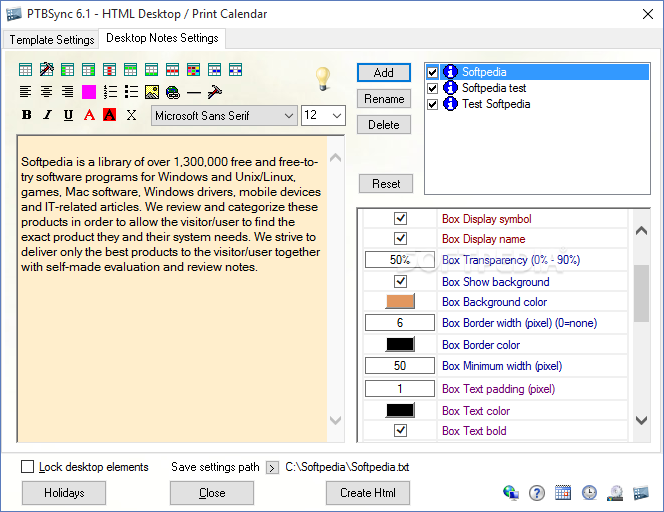Toggle Box Text bold checkbox
The image size is (664, 512).
[x=400, y=430]
